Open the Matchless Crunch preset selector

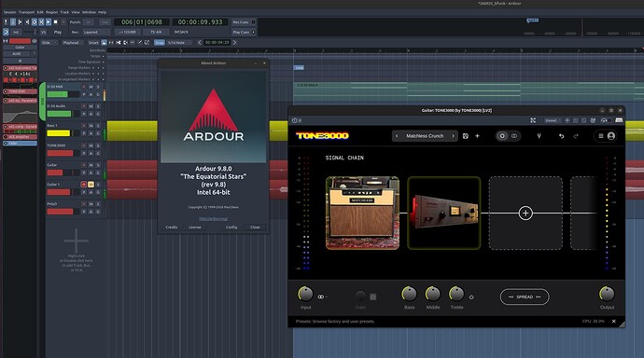coord(425,136)
